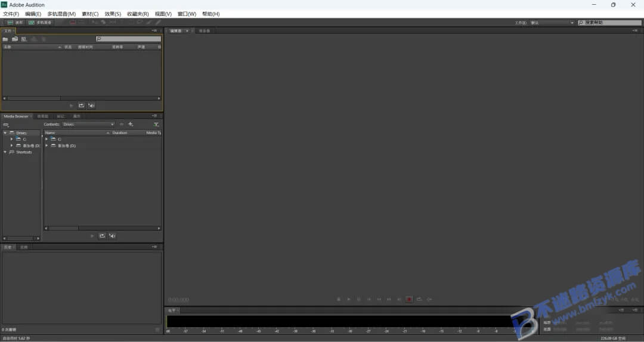This screenshot has height=342, width=644.
Task: Switch to the 标记 tab
Action: pos(61,116)
